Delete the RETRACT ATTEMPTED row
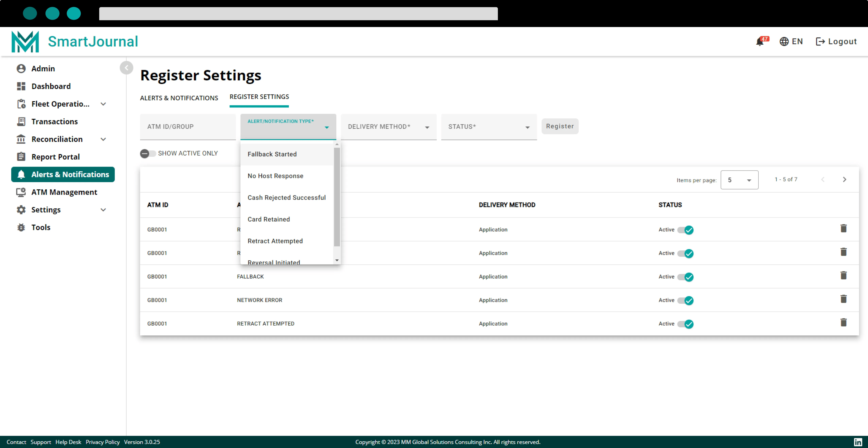The width and height of the screenshot is (868, 448). [843, 323]
